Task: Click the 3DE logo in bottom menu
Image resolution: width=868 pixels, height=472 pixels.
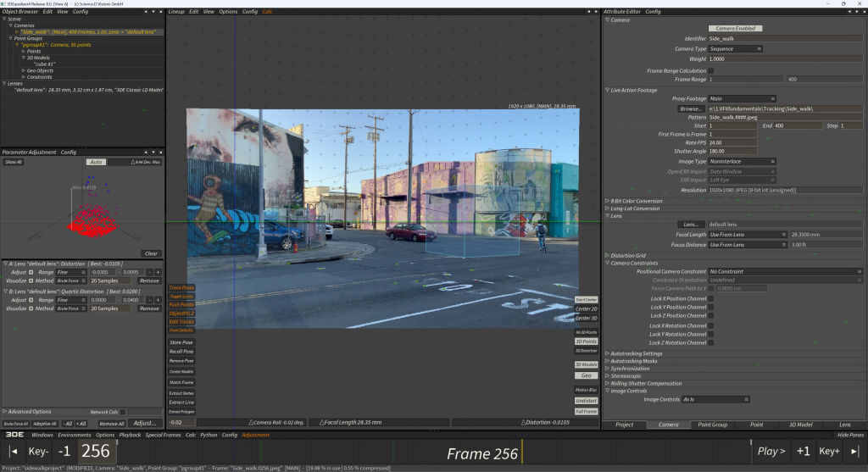Action: coord(14,435)
